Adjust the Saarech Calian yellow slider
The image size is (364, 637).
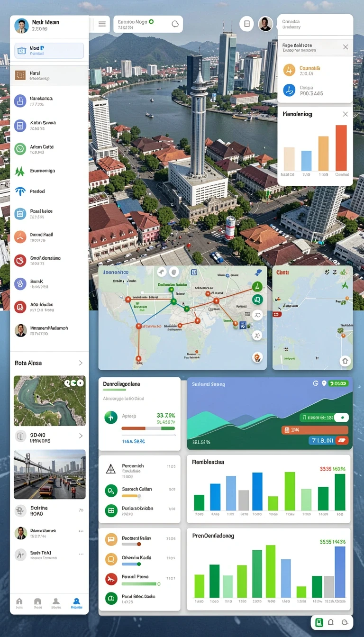pyautogui.click(x=131, y=496)
